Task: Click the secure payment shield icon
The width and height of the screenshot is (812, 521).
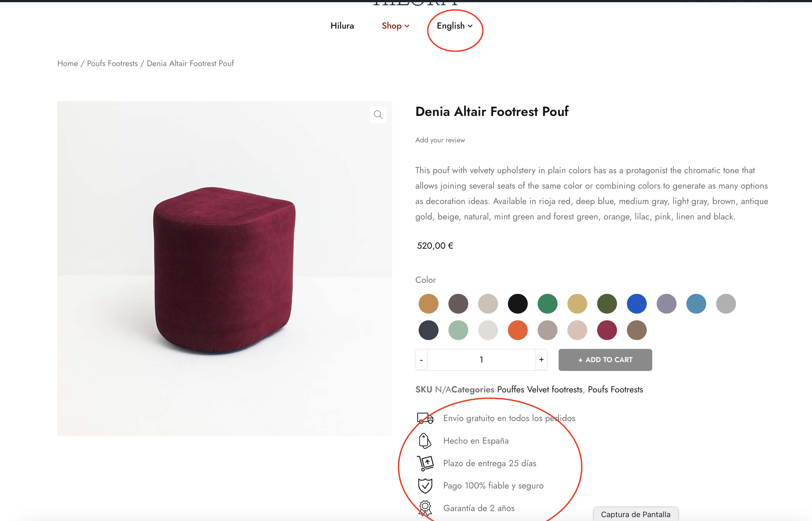Action: pos(425,486)
